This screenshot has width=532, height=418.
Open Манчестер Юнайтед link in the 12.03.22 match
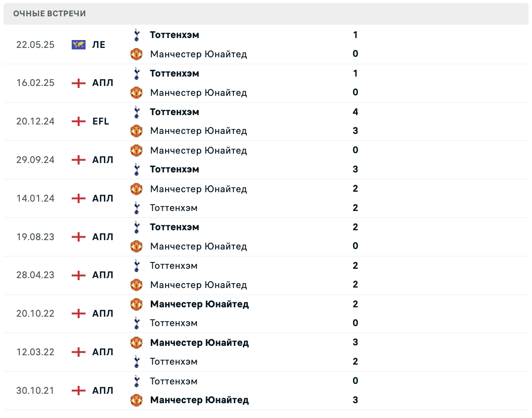199,342
